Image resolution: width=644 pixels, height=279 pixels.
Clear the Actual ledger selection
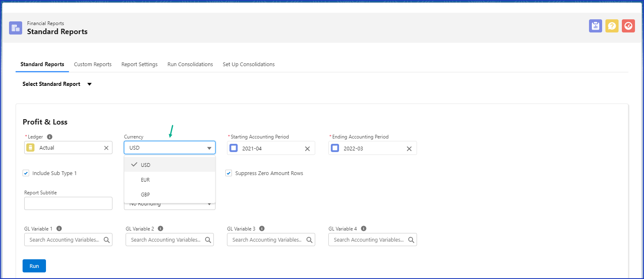(x=106, y=148)
